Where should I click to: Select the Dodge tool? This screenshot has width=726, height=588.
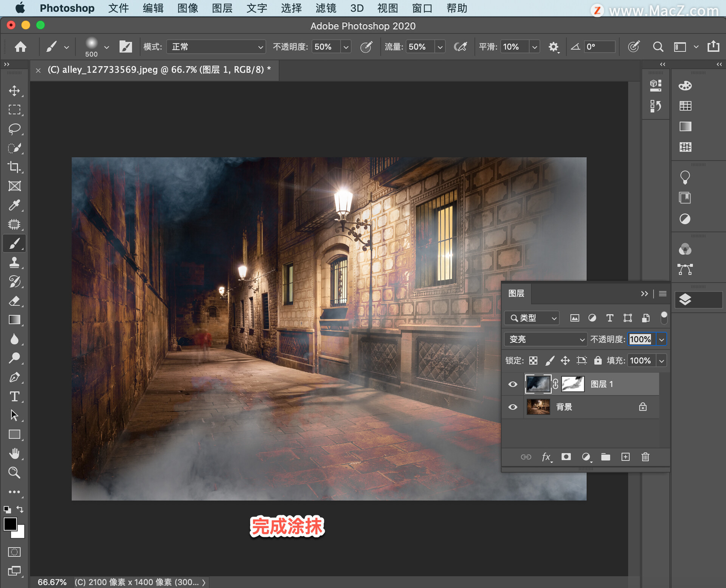[x=14, y=358]
